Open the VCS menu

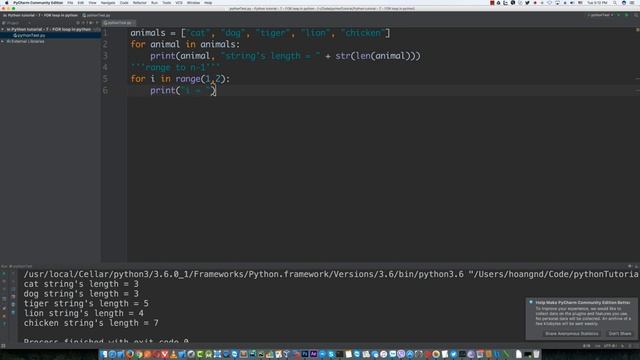point(179,3)
